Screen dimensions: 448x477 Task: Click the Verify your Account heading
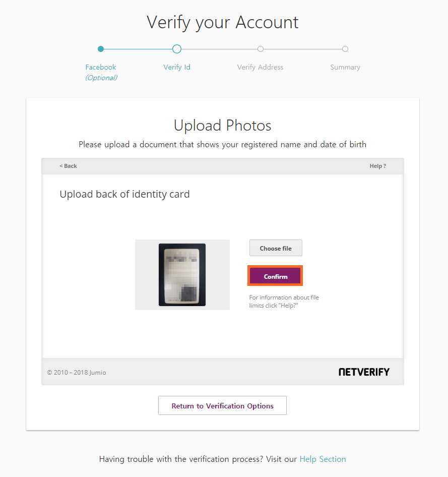[223, 22]
